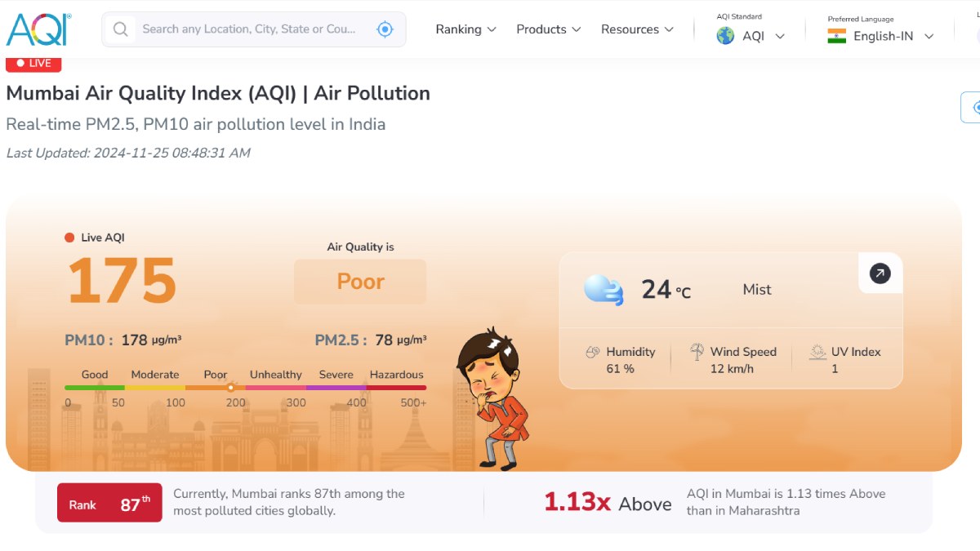Open weather details arrow icon
The height and width of the screenshot is (551, 980).
(x=880, y=273)
